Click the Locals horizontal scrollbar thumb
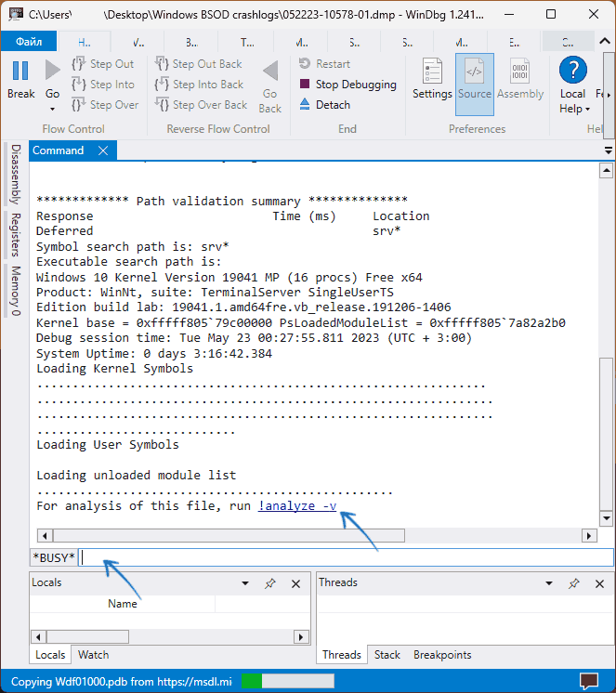616x693 pixels. [88, 637]
